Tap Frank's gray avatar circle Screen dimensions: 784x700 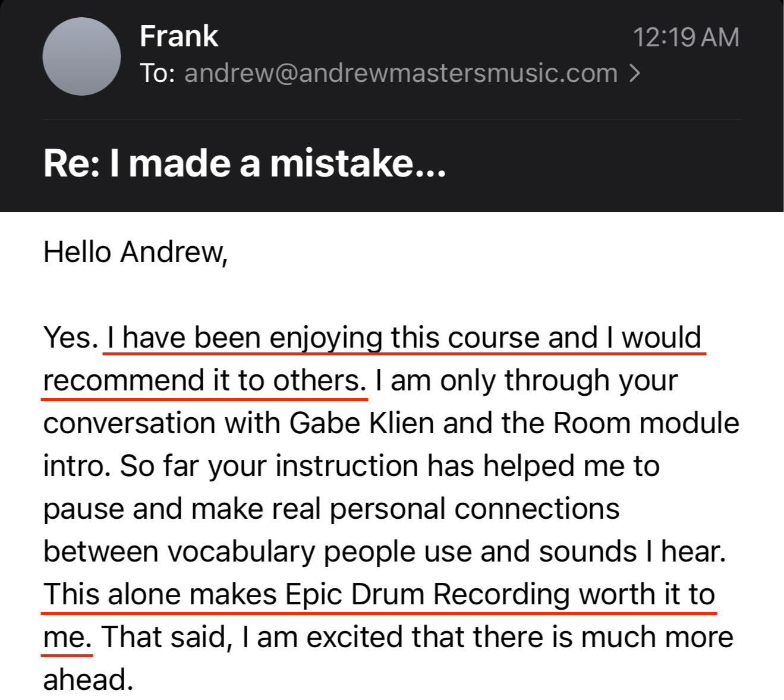click(x=81, y=56)
